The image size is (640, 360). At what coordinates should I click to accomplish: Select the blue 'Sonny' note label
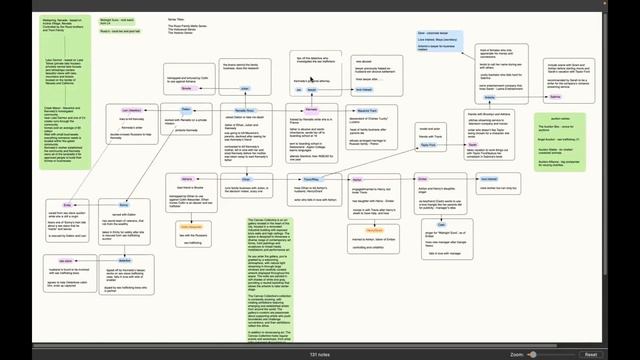(124, 205)
